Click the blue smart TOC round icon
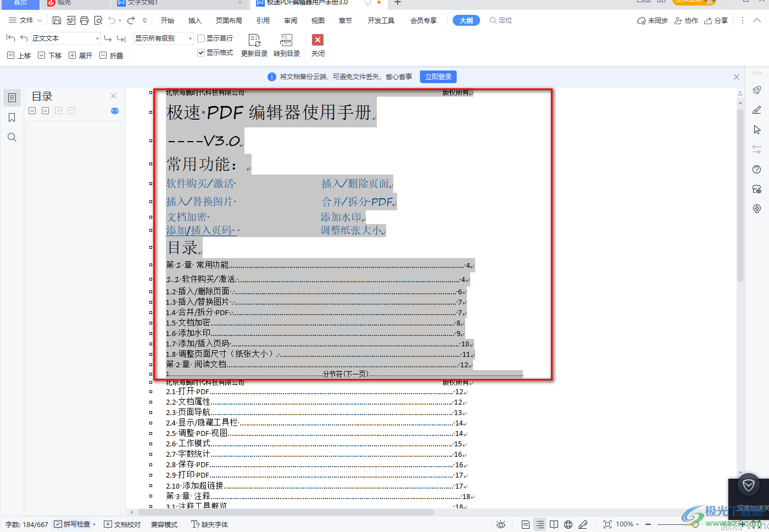This screenshot has height=532, width=769. tap(115, 111)
